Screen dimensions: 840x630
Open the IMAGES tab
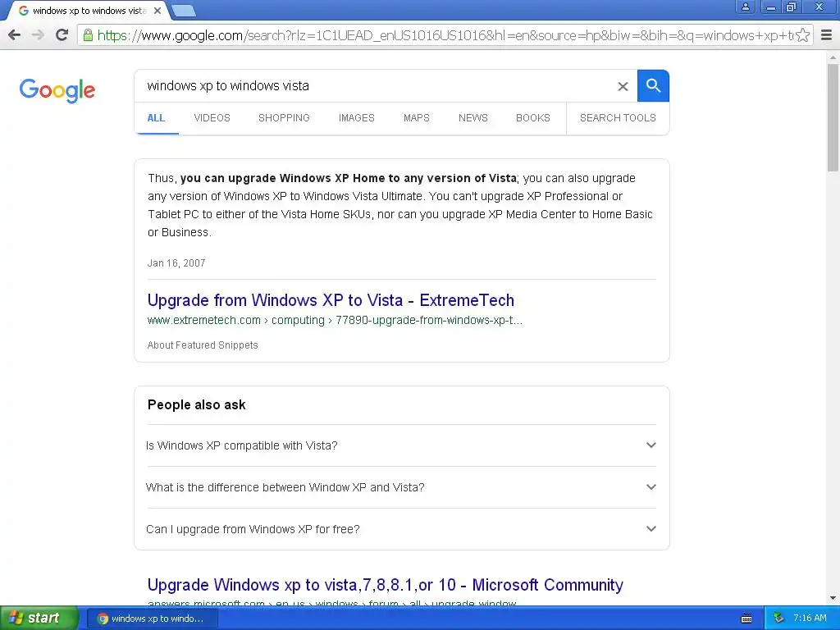[356, 118]
